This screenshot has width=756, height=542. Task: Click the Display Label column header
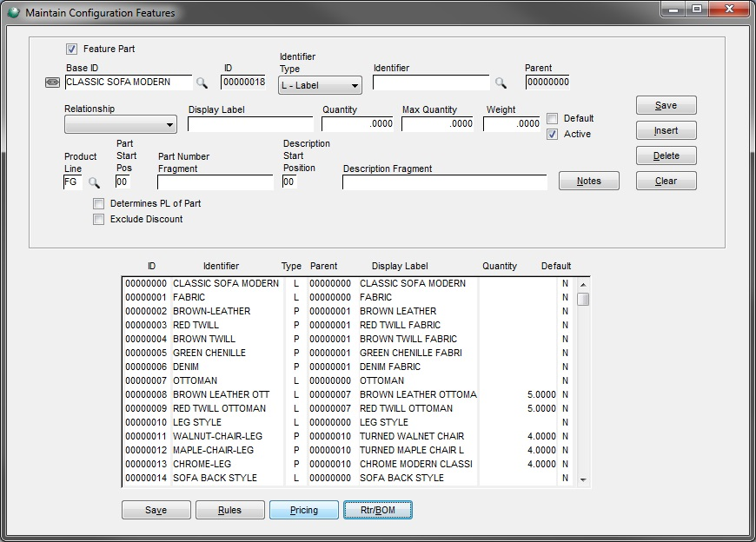[x=400, y=266]
